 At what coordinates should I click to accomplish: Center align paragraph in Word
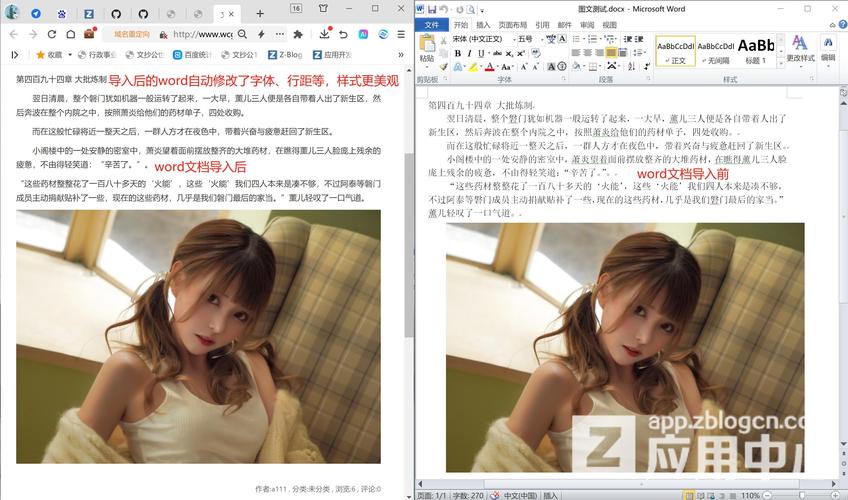587,53
